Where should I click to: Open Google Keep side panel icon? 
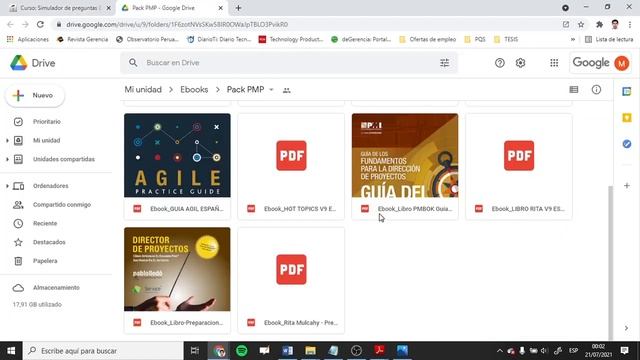(627, 118)
